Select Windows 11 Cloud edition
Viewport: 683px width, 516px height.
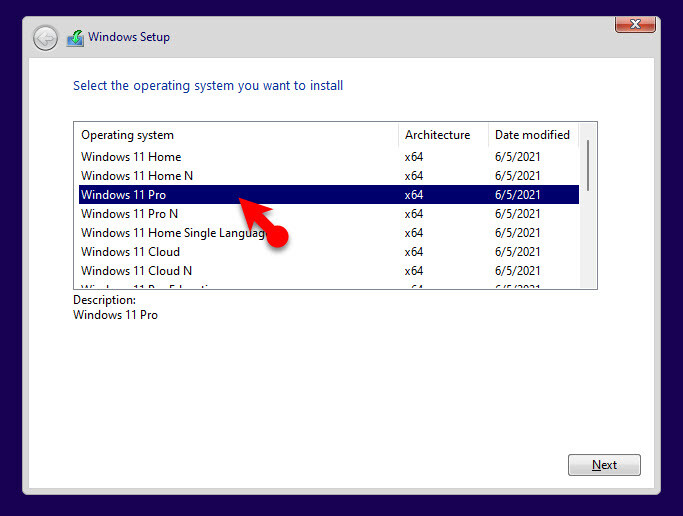(x=329, y=252)
